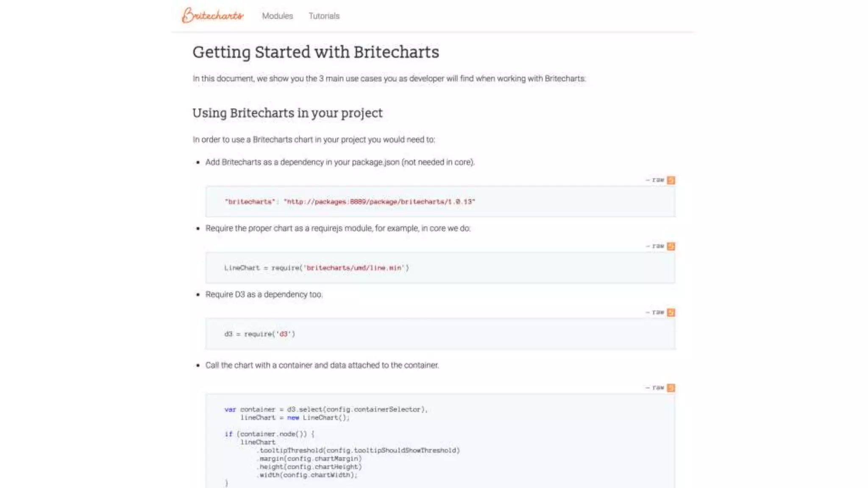The width and height of the screenshot is (868, 488).
Task: Open the Modules menu in navigation bar
Action: [277, 16]
